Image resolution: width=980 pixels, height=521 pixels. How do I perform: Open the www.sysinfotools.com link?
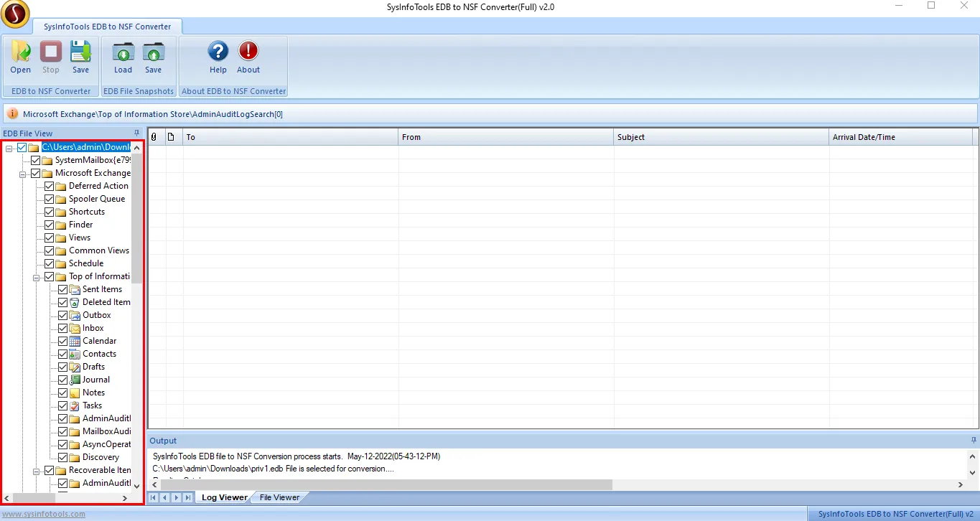click(x=44, y=514)
